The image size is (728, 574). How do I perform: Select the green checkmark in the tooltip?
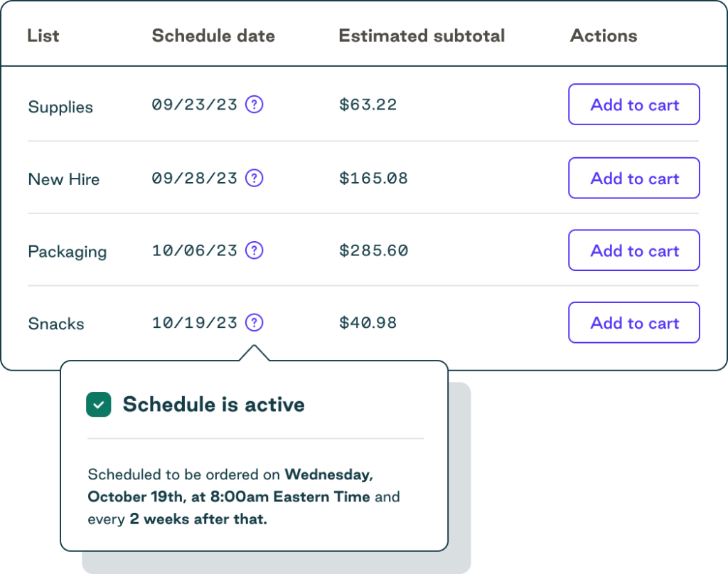98,404
